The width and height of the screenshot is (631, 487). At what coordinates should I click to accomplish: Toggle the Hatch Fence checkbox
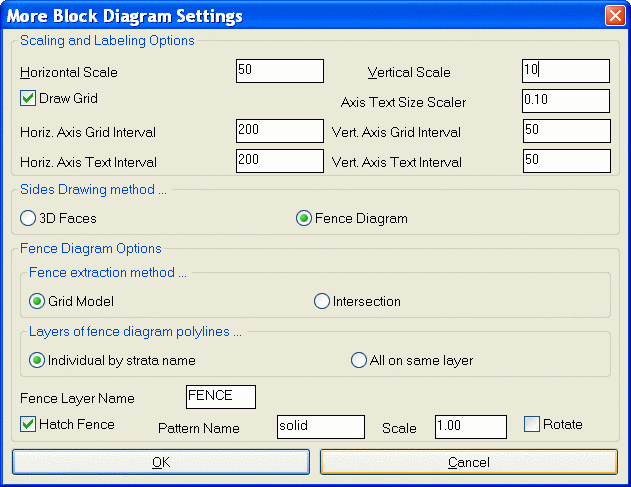[28, 424]
